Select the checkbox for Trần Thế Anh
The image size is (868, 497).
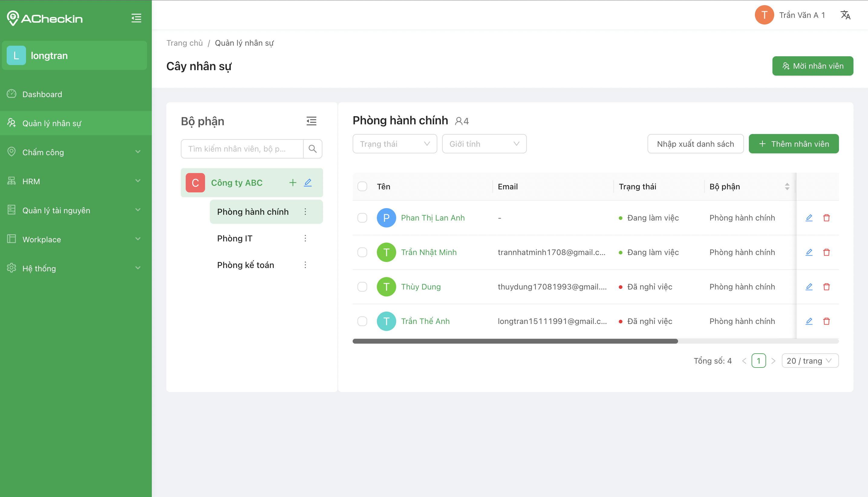tap(362, 321)
